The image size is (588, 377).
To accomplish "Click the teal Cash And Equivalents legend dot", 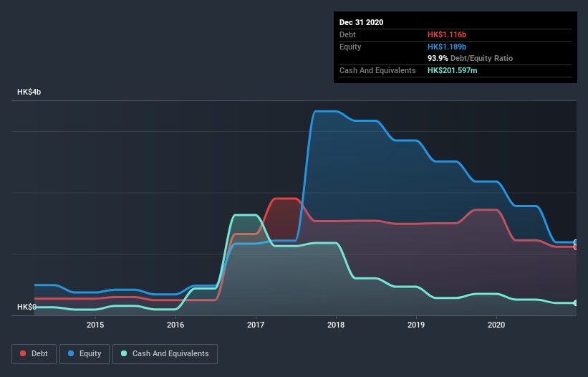I will coord(124,353).
